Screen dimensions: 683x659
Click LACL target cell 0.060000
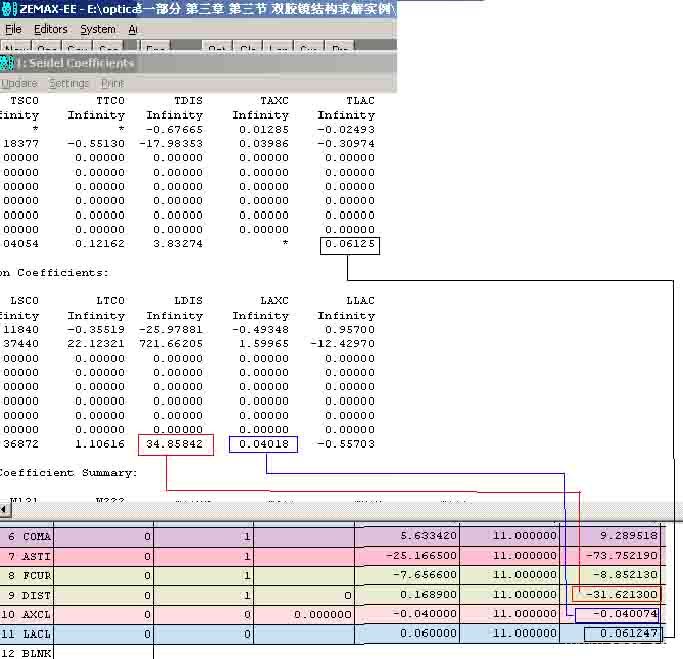pos(407,633)
